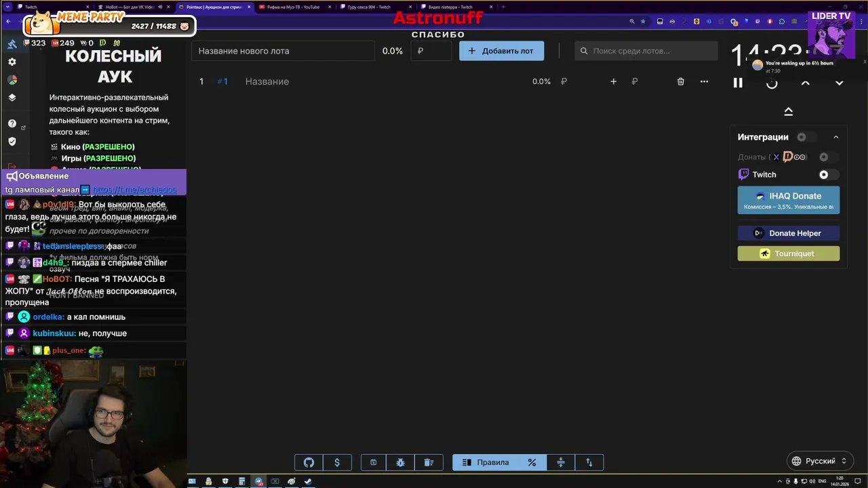The image size is (868, 488).
Task: Open the pie chart statistics icon
Action: [x=12, y=80]
